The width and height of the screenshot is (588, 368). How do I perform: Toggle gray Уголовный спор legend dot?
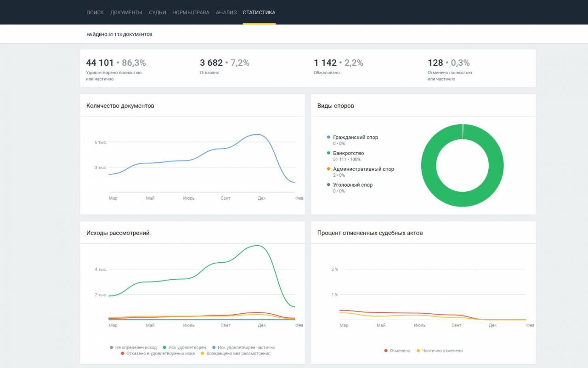[328, 184]
